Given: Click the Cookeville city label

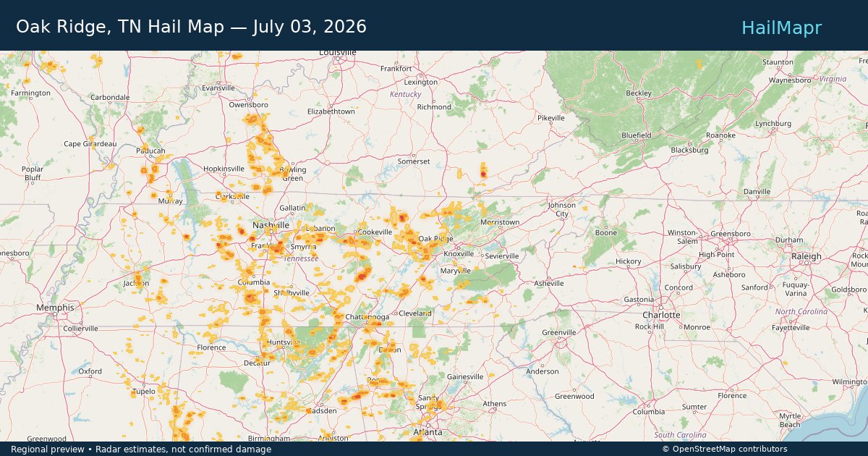Looking at the screenshot, I should [x=375, y=232].
